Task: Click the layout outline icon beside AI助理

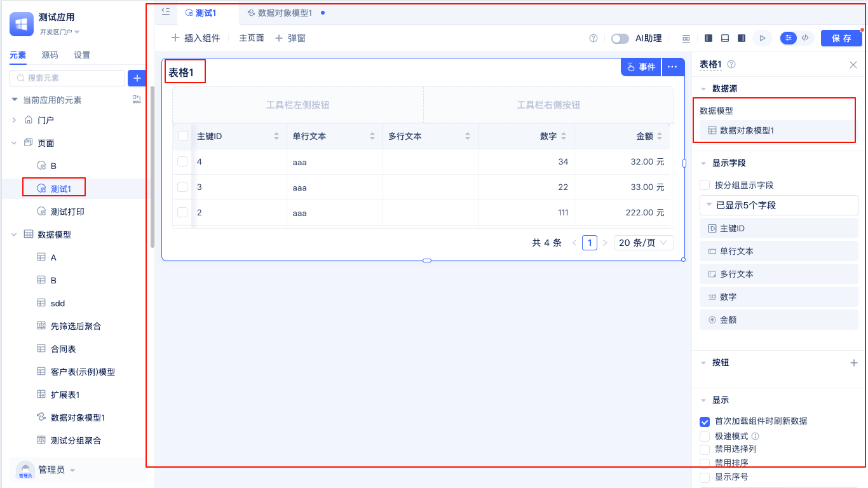Action: click(686, 38)
